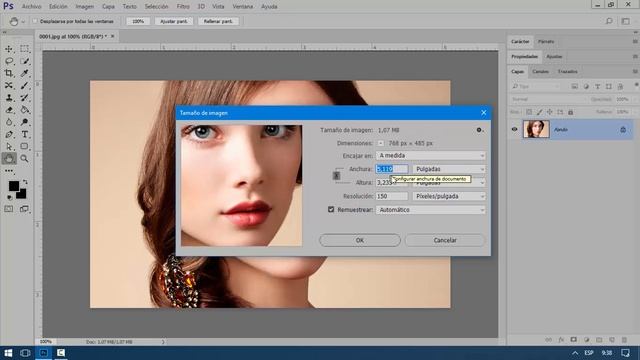Select the Quick Selection tool
This screenshot has height=360, width=640.
pyautogui.click(x=24, y=61)
